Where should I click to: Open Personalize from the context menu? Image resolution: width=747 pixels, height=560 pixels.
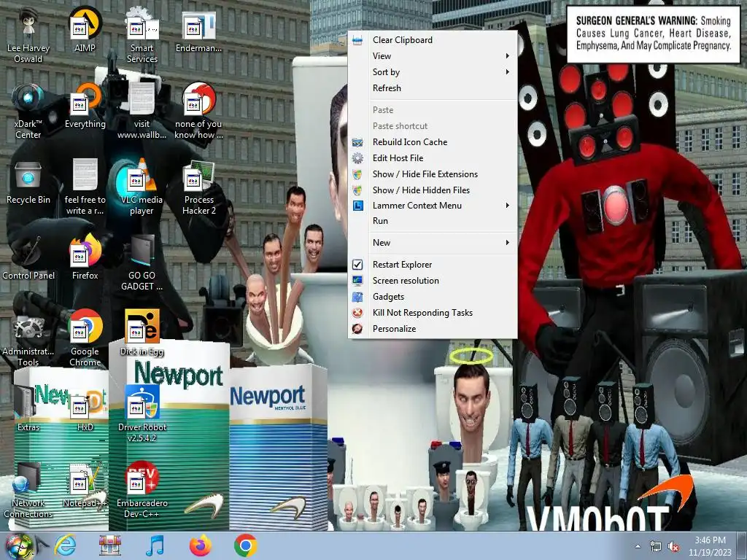point(433,329)
